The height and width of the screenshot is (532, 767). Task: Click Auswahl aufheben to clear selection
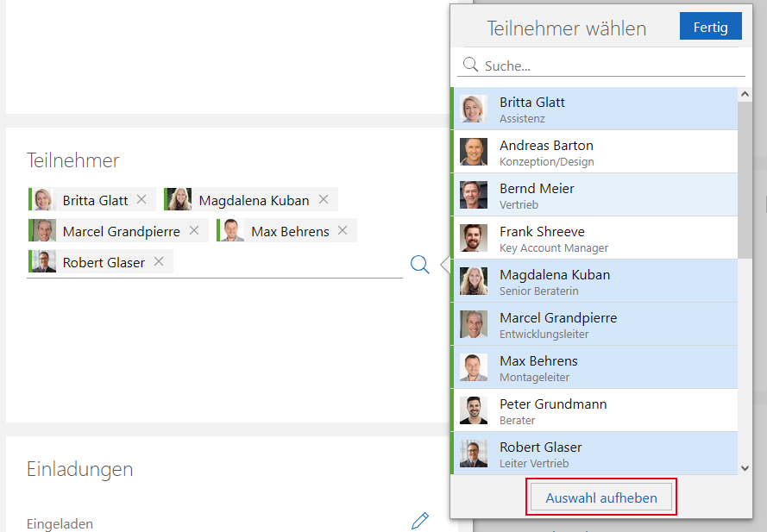tap(601, 498)
